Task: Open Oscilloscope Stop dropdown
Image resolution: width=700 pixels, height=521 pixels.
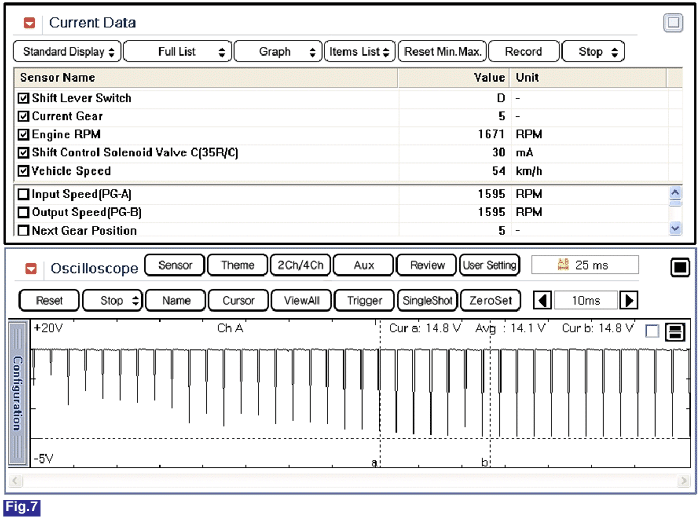Action: (112, 300)
